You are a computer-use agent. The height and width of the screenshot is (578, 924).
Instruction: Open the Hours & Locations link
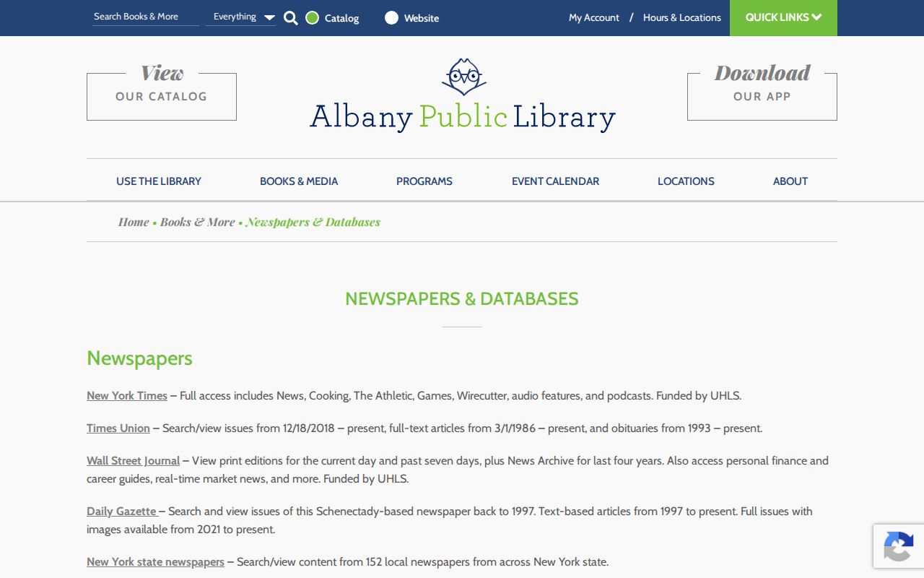point(682,18)
